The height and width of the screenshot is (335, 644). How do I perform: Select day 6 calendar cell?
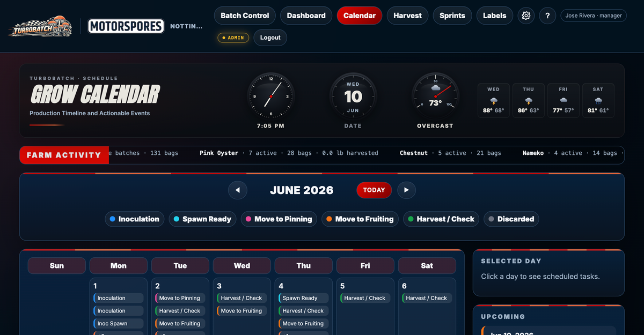click(x=427, y=306)
